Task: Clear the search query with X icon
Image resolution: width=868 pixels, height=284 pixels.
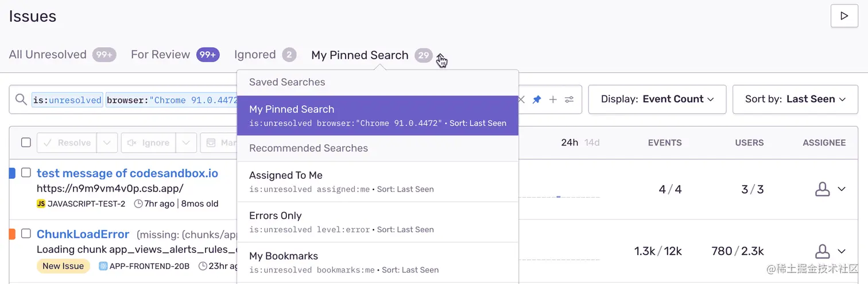Action: tap(521, 99)
